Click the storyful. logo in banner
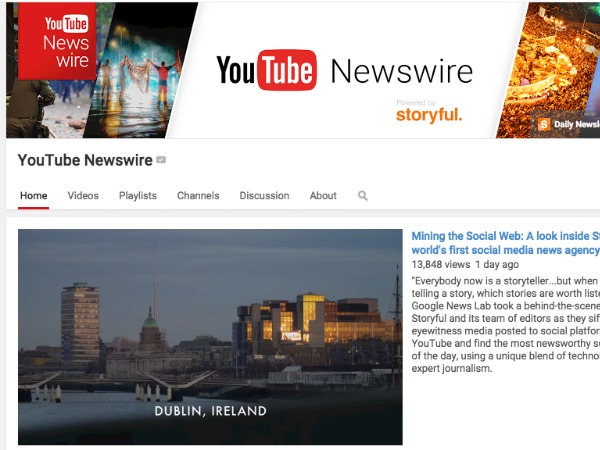Viewport: 600px width, 450px height. pyautogui.click(x=429, y=114)
